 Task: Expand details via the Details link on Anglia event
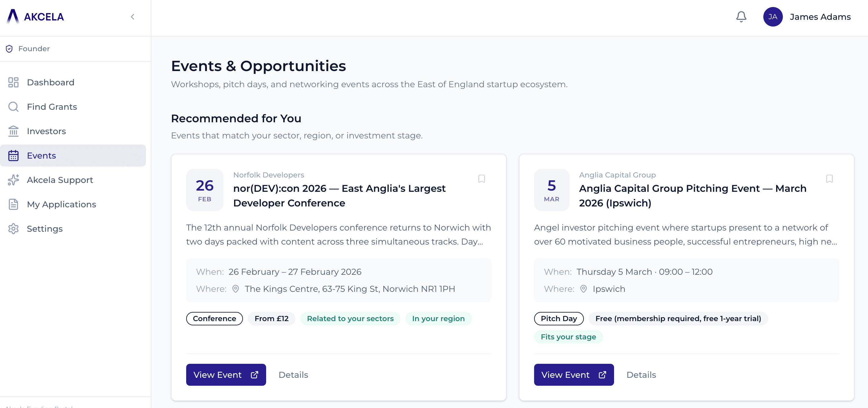pyautogui.click(x=641, y=375)
